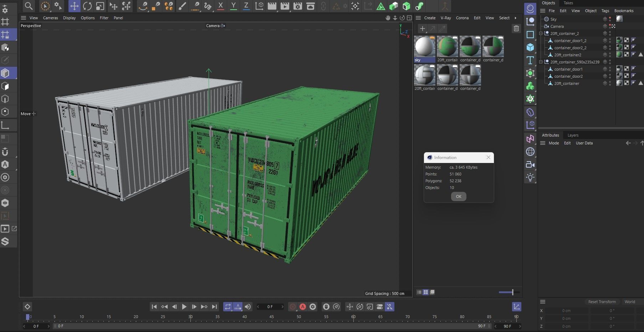Screen dimensions: 644x332
Task: Open Attributes panel hamburger menu
Action: click(x=543, y=143)
